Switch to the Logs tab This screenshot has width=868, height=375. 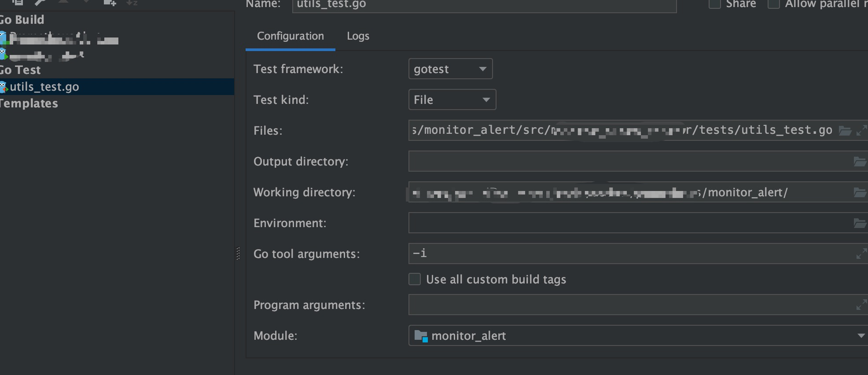[358, 36]
